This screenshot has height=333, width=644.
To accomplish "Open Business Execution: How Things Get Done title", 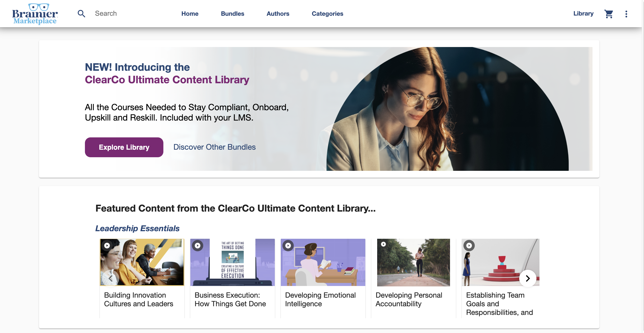I will pos(230,299).
